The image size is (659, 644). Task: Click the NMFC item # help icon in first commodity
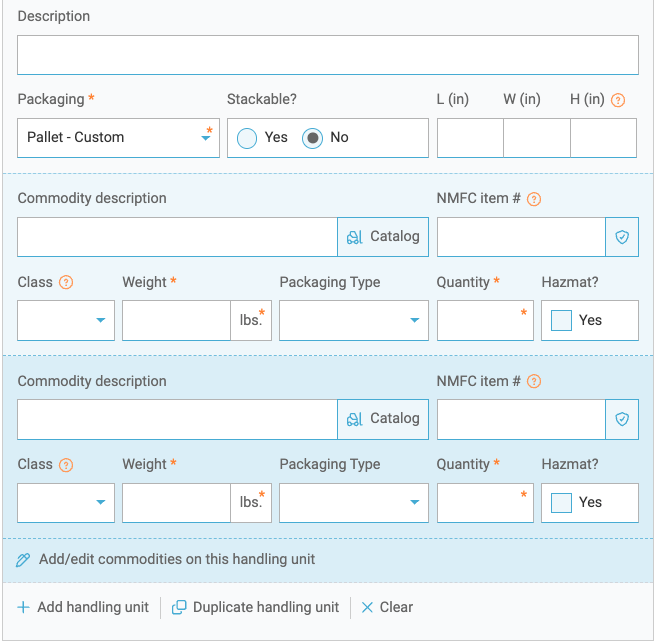pos(534,199)
